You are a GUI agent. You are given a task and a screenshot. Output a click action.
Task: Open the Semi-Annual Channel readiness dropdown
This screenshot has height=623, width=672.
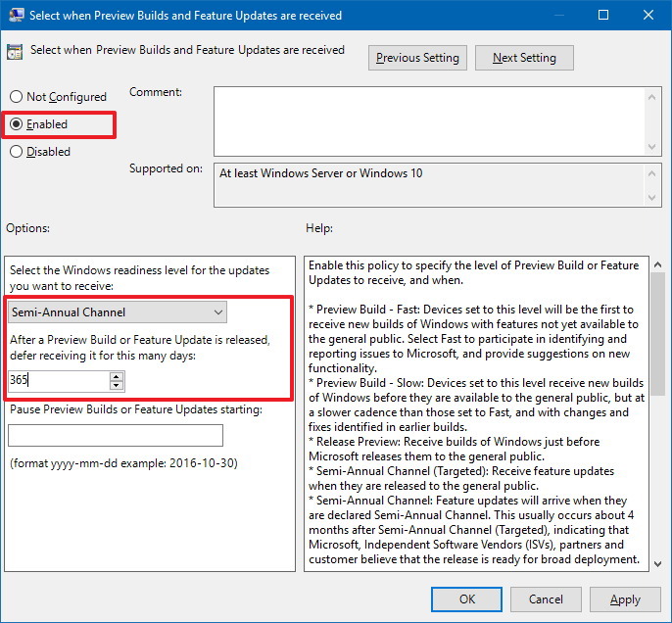pos(118,311)
